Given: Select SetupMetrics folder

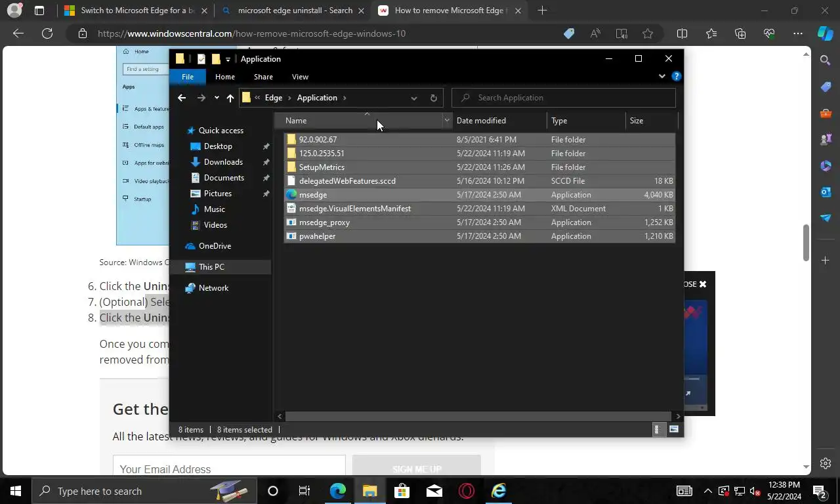Looking at the screenshot, I should pyautogui.click(x=479, y=167).
